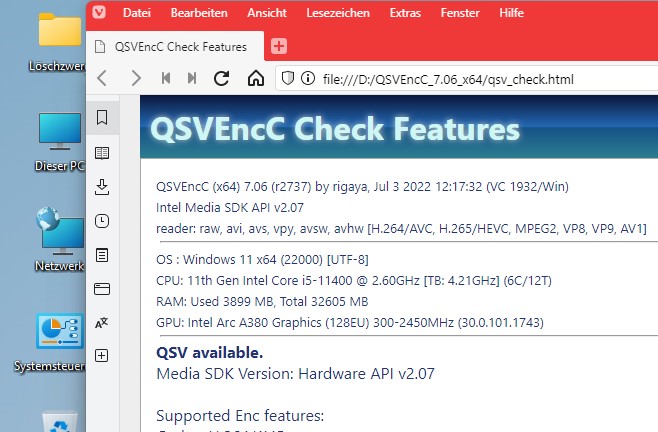Viewport: 658px width, 432px height.
Task: Click the 'OS : Windows 11 x64' line
Action: (262, 259)
